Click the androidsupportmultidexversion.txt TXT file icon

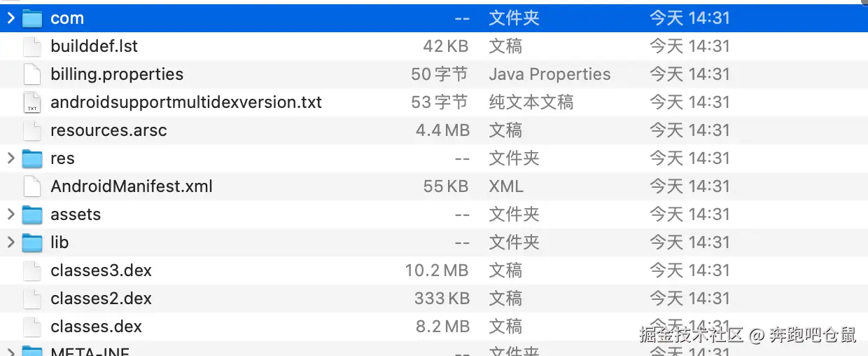(x=32, y=102)
